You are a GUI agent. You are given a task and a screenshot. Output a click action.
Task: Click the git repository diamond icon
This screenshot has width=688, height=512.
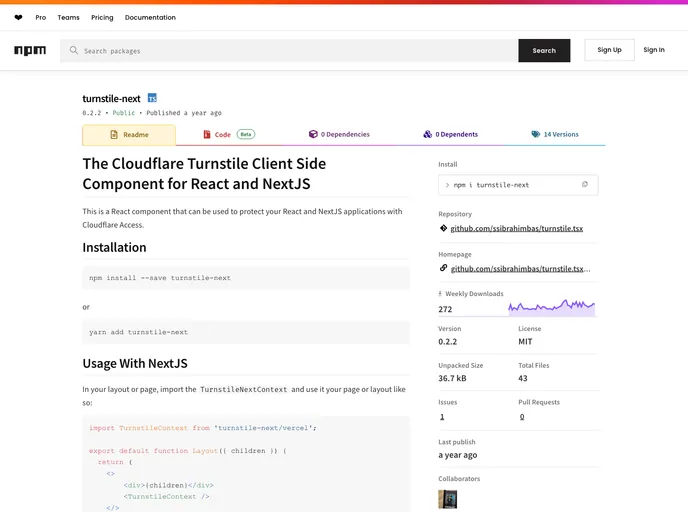443,228
